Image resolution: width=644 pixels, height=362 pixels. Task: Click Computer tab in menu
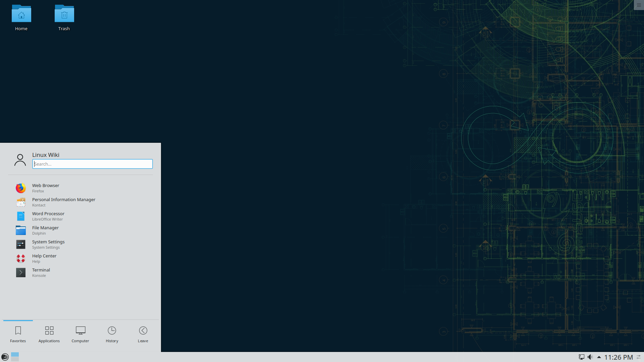80,335
